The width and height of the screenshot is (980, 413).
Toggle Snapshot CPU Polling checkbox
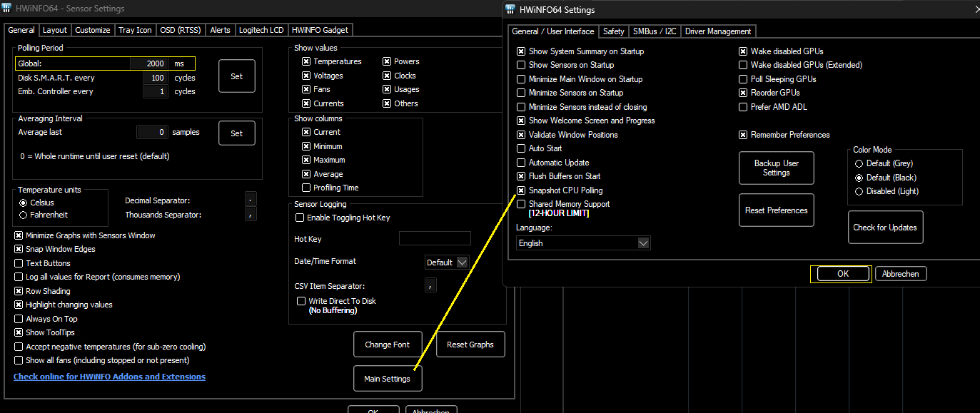coord(521,190)
